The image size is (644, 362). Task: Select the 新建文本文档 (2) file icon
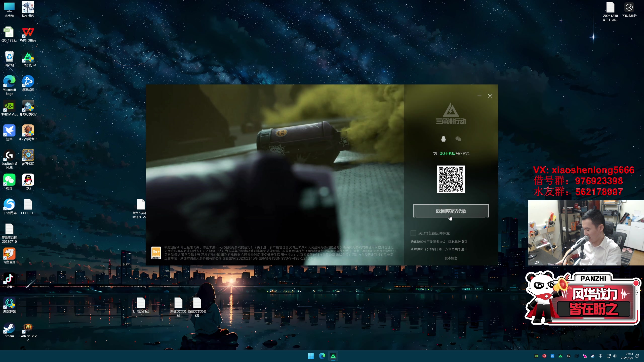point(197,307)
